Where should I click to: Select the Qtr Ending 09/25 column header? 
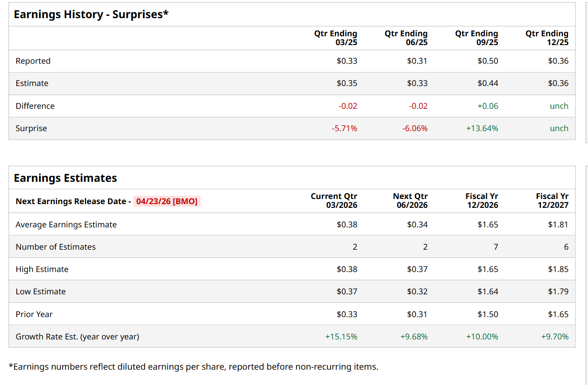tap(477, 38)
